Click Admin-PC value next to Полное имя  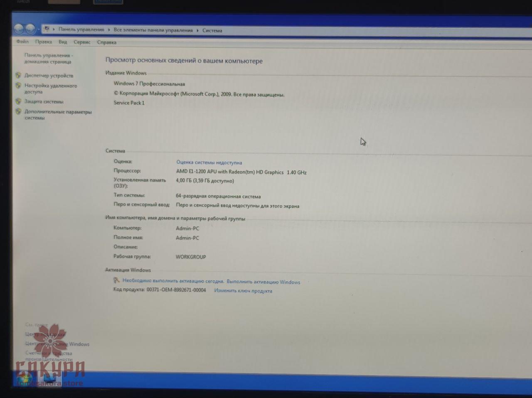click(187, 238)
